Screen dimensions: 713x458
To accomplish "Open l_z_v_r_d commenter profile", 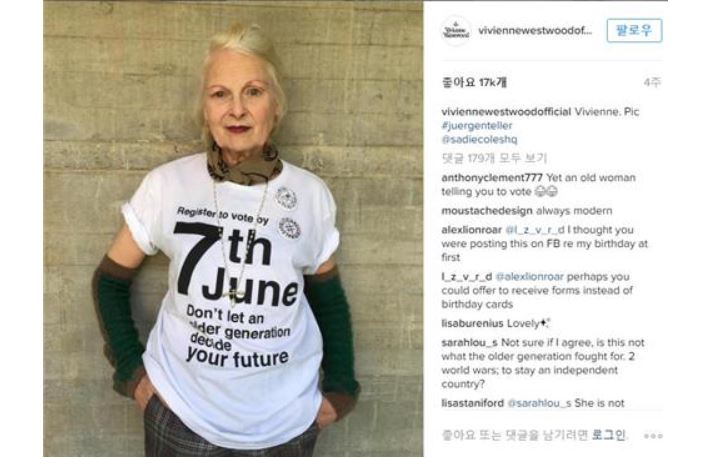I will (467, 277).
